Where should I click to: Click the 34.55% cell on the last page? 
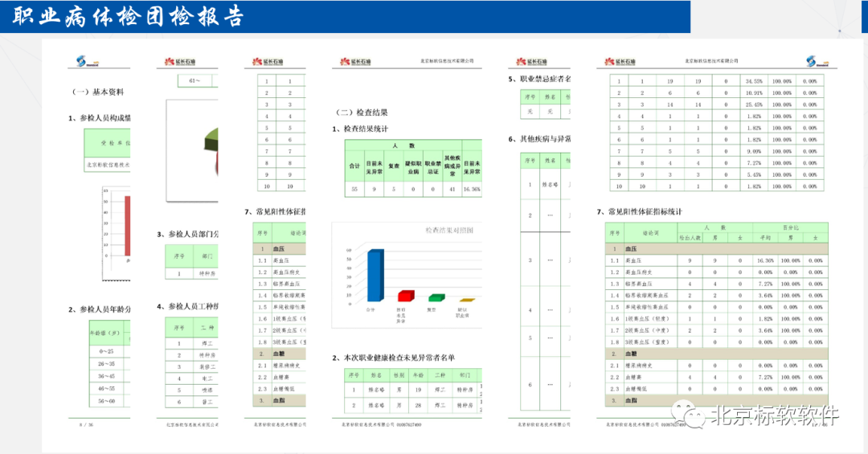(x=753, y=81)
